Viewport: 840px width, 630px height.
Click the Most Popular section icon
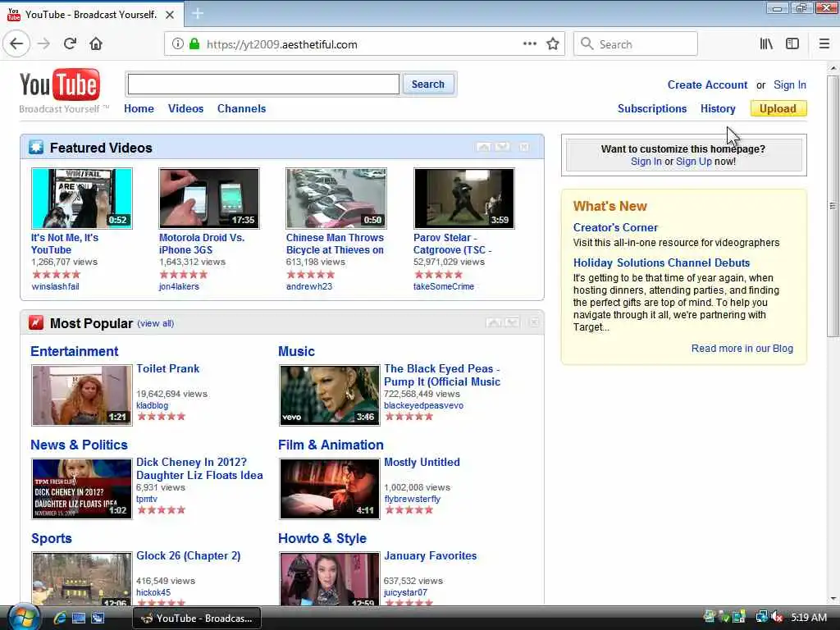pyautogui.click(x=36, y=322)
